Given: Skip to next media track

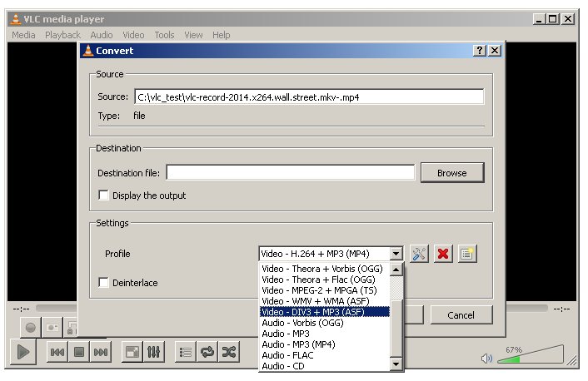Looking at the screenshot, I should point(101,352).
